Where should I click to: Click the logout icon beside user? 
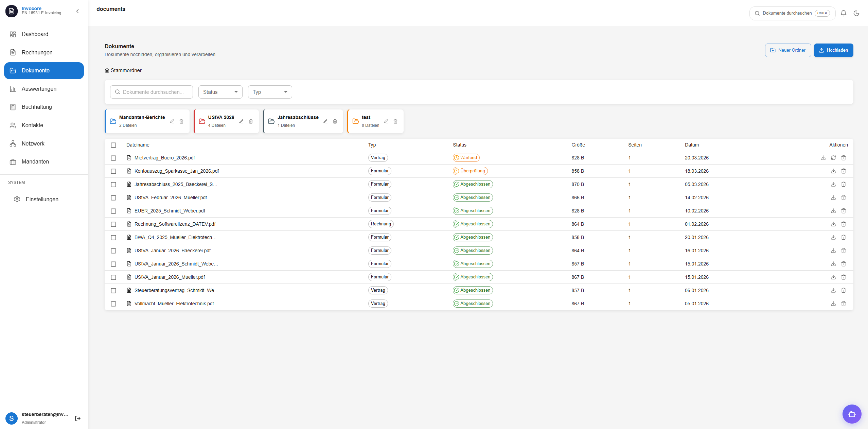(x=78, y=418)
